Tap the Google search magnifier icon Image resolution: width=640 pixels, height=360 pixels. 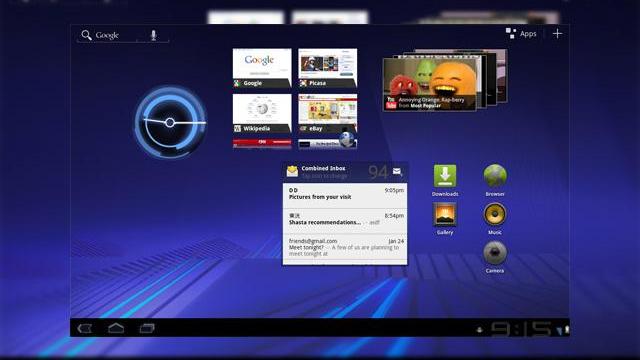tap(86, 35)
